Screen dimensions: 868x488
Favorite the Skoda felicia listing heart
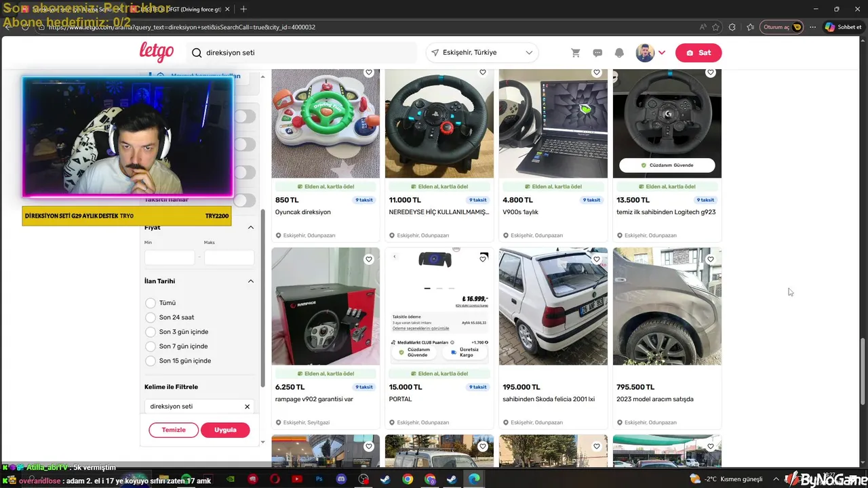point(597,259)
